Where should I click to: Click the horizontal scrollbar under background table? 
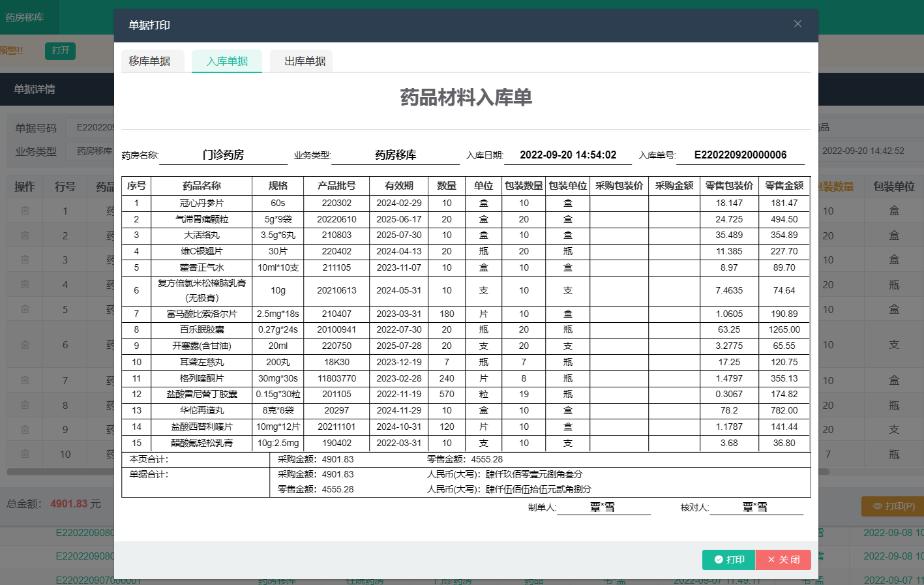[417, 472]
